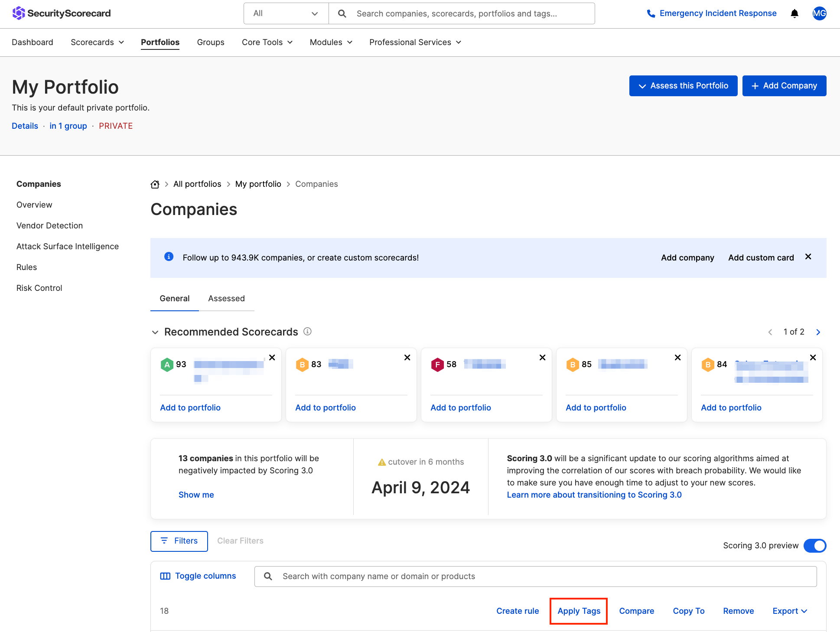The width and height of the screenshot is (840, 632).
Task: Click the search magnifier icon in top bar
Action: tap(342, 13)
